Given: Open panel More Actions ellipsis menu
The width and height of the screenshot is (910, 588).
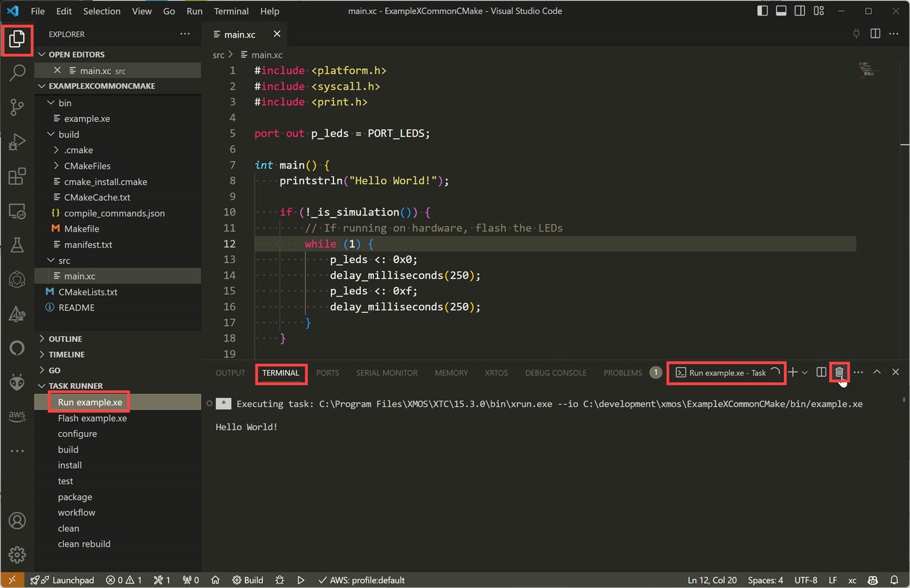Looking at the screenshot, I should [x=858, y=372].
